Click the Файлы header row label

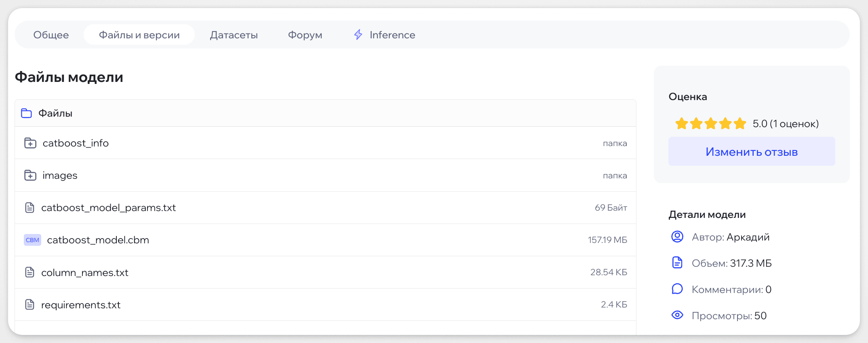coord(55,113)
